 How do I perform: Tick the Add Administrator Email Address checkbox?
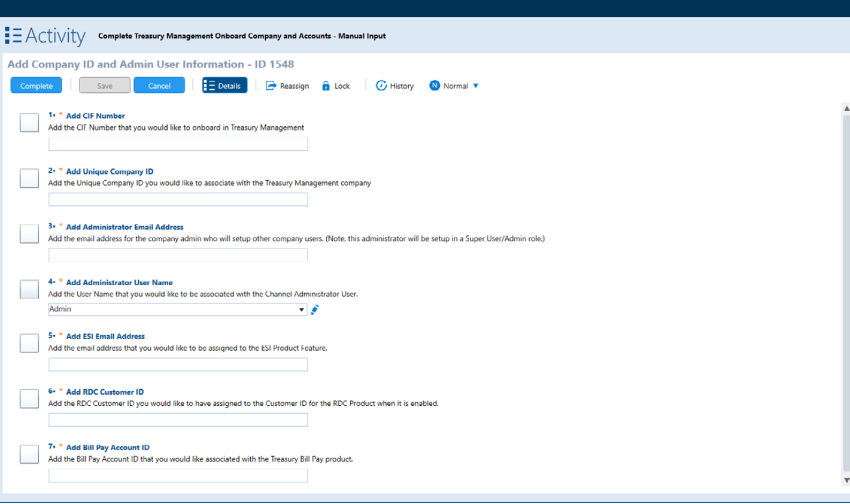pyautogui.click(x=29, y=233)
